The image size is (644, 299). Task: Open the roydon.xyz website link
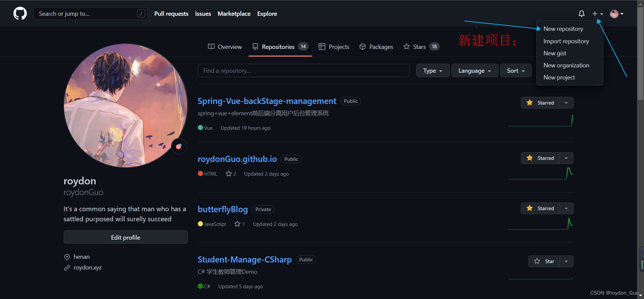pyautogui.click(x=88, y=267)
